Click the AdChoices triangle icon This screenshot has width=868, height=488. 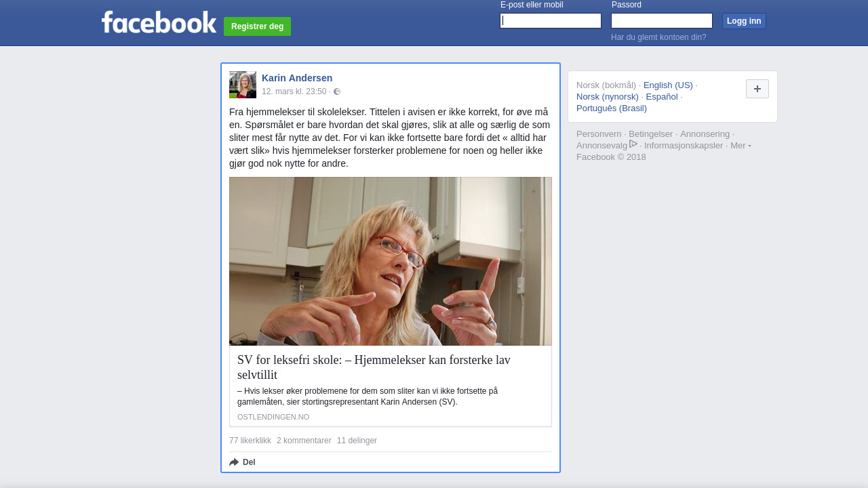[x=633, y=144]
